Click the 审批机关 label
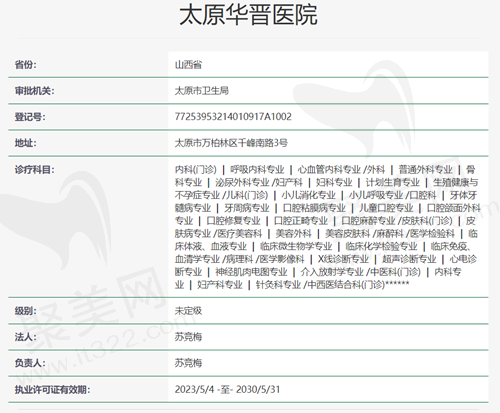This screenshot has height=413, width=500. click(x=34, y=91)
